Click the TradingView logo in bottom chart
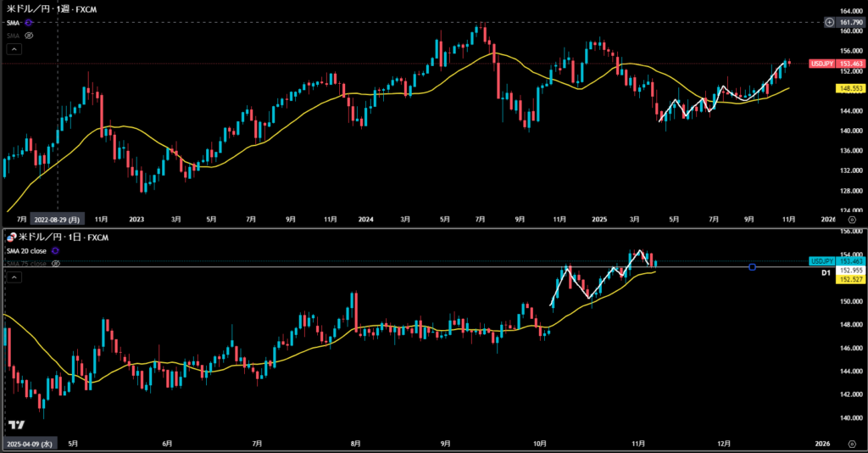 [15, 424]
